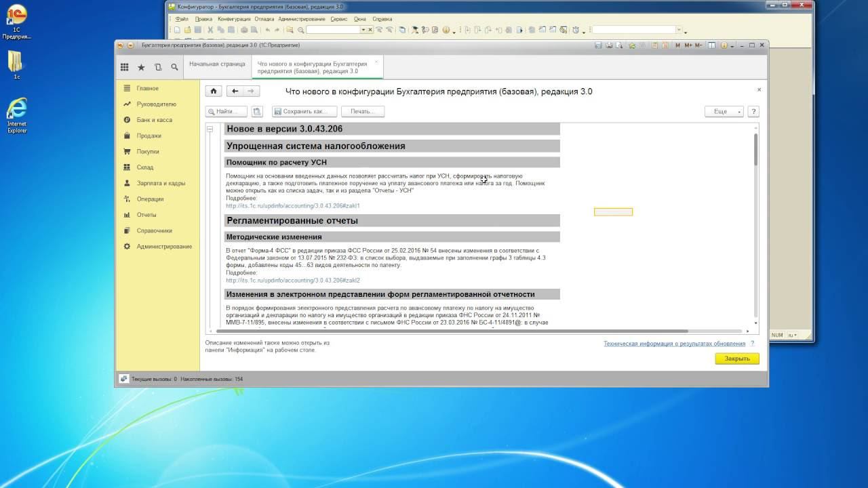Select the Методические изменения heading

[x=274, y=237]
